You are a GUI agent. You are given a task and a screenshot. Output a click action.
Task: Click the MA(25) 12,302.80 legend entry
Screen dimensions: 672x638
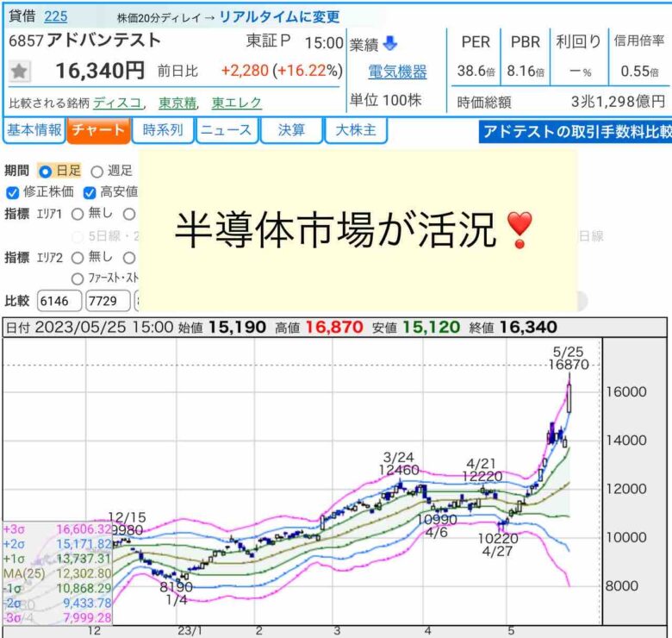[57, 573]
